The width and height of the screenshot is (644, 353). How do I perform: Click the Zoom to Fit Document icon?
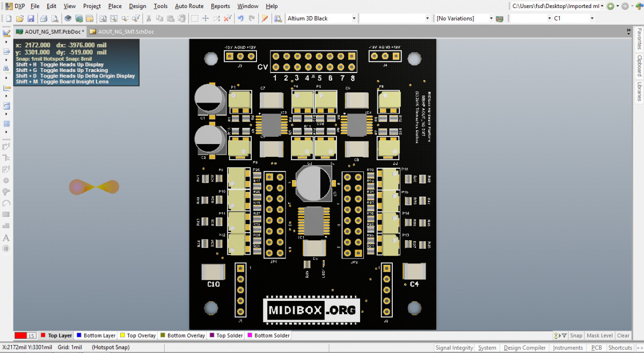coord(102,18)
